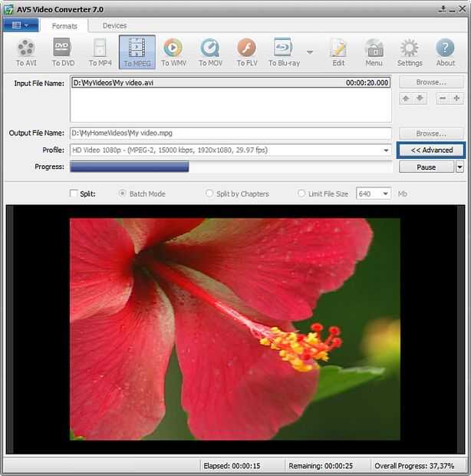Open the Profile dropdown list

(x=386, y=150)
